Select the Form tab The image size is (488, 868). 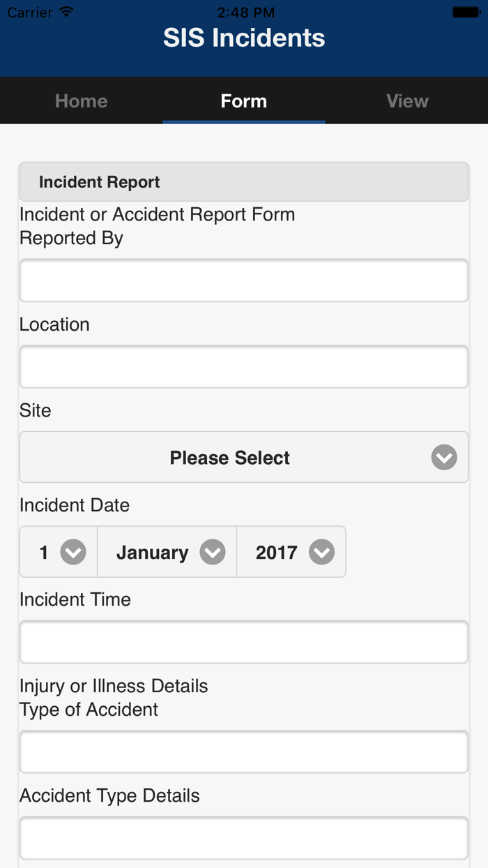243,100
